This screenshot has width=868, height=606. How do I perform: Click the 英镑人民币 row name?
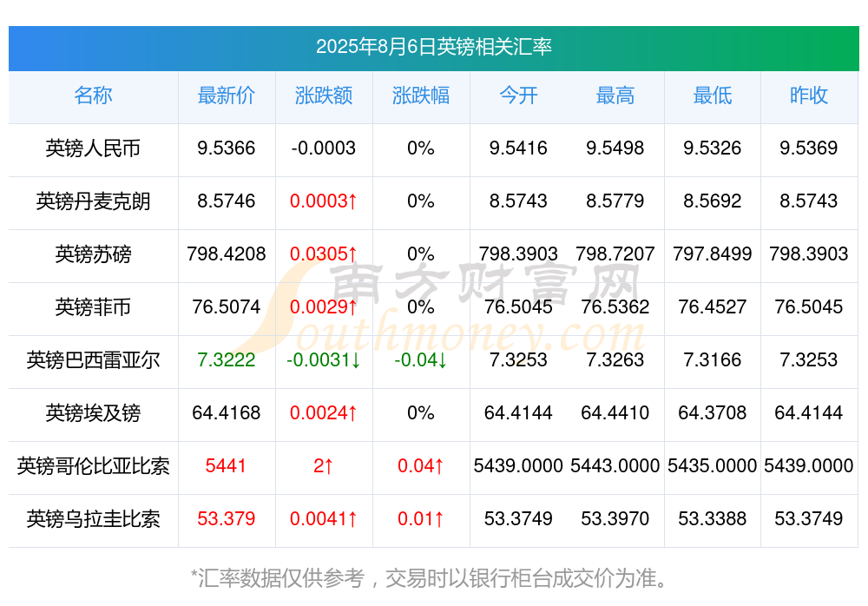[x=93, y=148]
